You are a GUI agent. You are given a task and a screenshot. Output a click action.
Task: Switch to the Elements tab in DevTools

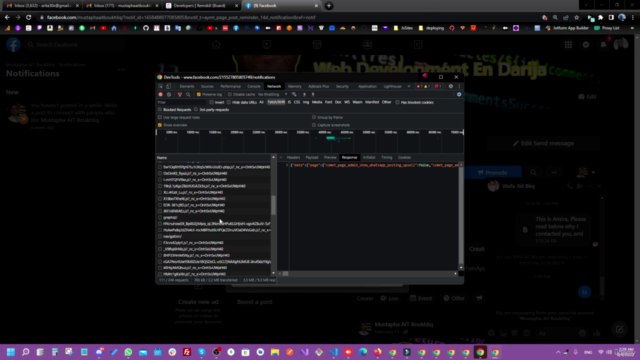187,86
